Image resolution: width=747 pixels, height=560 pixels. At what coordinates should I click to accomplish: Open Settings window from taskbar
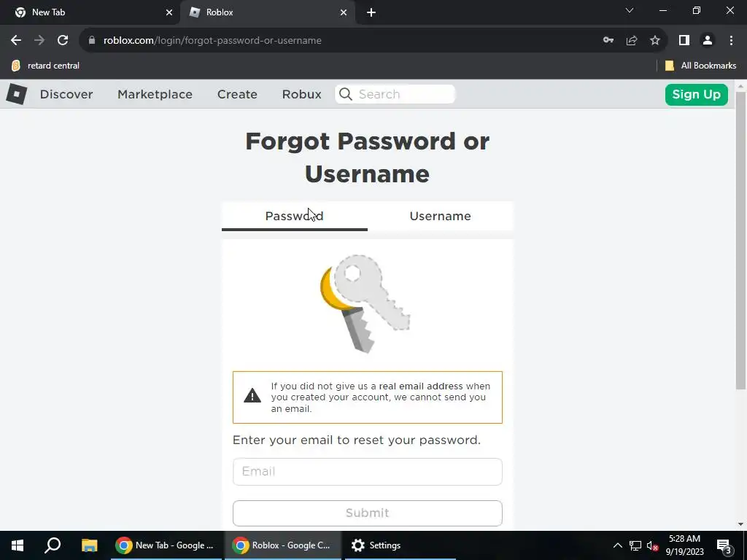(x=400, y=545)
